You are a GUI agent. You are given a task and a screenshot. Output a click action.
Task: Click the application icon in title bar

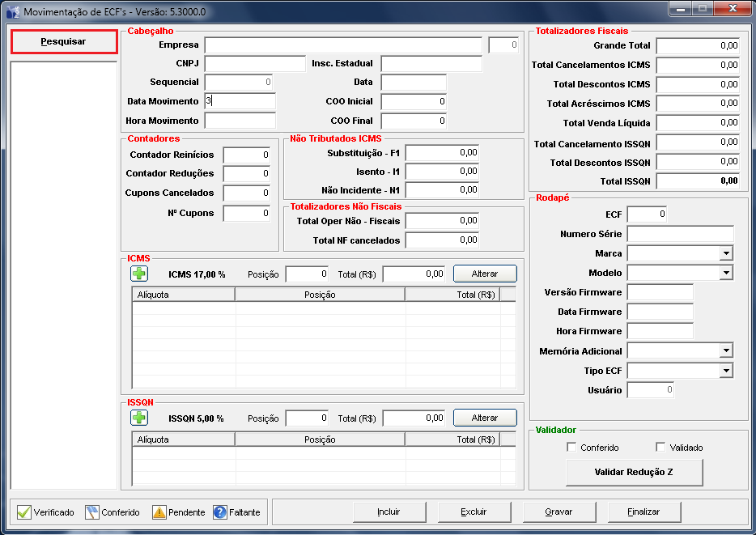pos(13,12)
